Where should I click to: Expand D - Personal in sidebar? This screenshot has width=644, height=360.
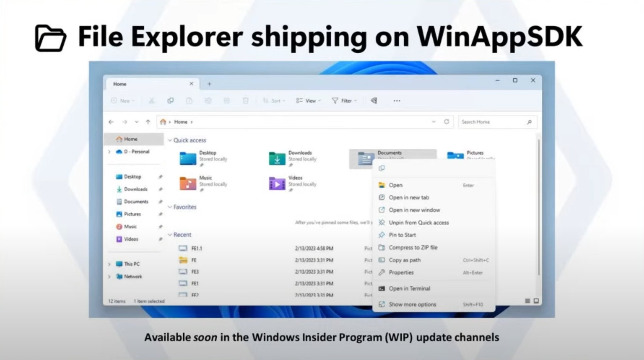point(109,152)
